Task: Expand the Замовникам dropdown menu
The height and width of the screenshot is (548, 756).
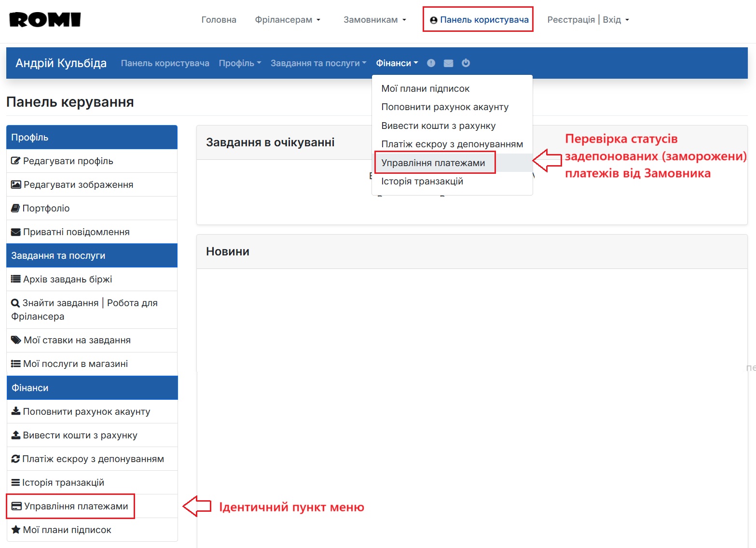Action: coord(375,20)
